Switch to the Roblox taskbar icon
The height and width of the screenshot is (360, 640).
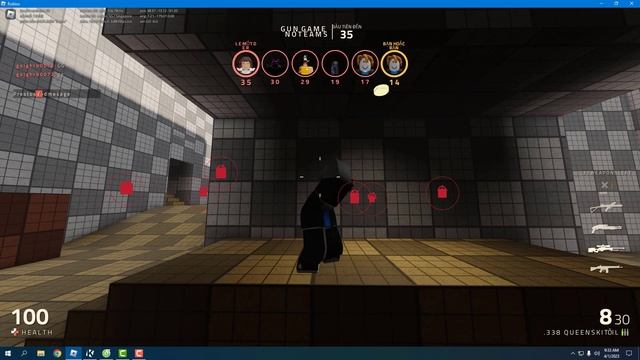coord(73,353)
